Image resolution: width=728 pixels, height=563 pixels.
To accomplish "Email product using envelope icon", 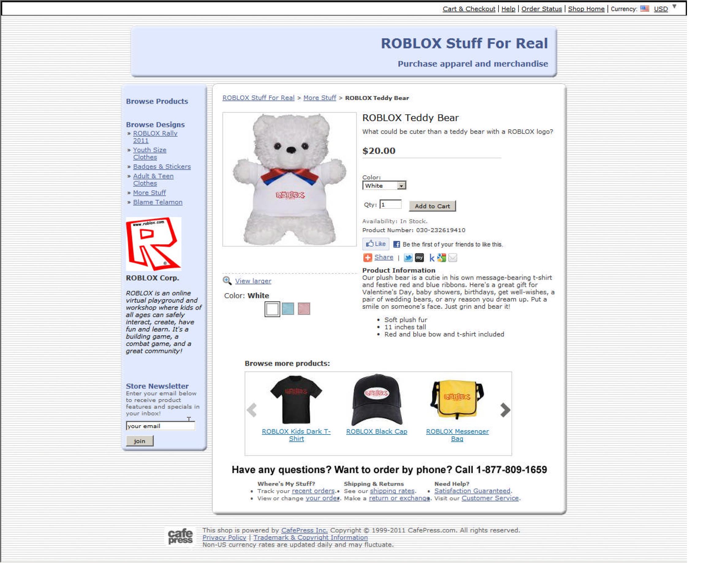I will pyautogui.click(x=453, y=258).
